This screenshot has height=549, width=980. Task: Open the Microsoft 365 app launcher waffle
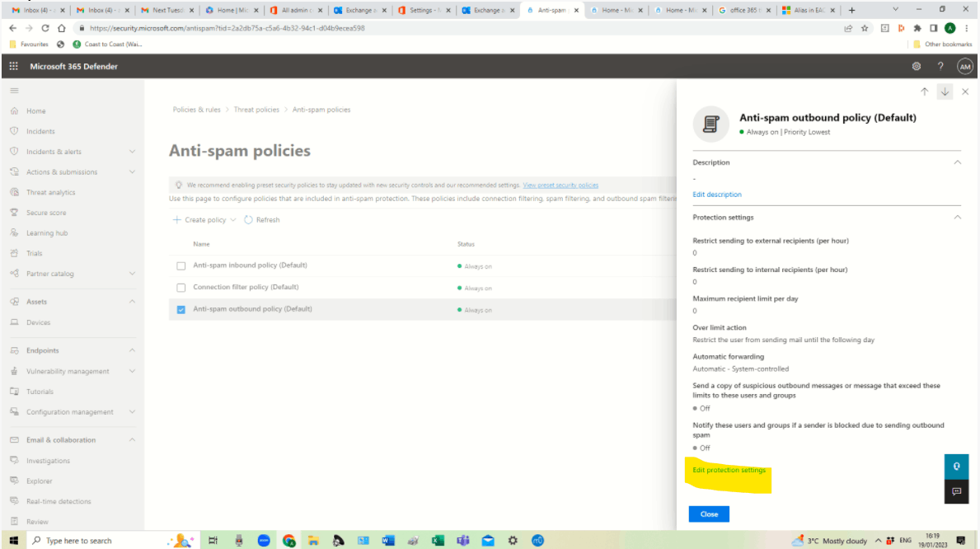click(x=14, y=66)
